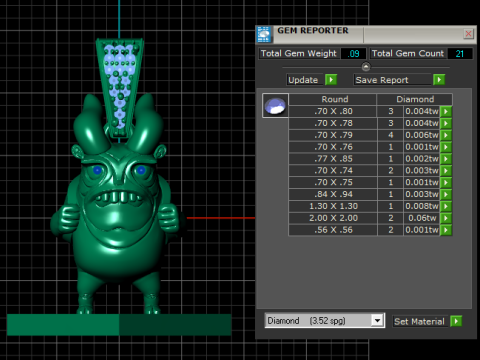
Task: Click the pavé gem bail above the figure
Action: pos(120,87)
